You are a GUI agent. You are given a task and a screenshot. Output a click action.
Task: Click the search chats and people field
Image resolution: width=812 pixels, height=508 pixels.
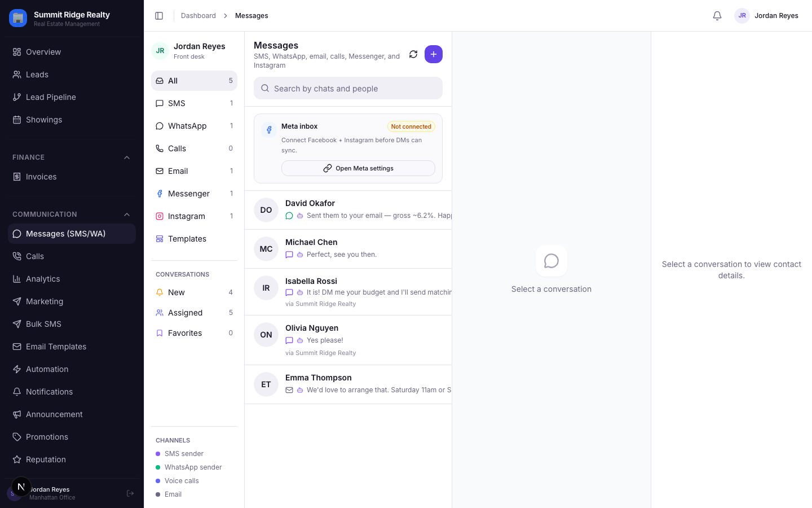click(x=348, y=89)
